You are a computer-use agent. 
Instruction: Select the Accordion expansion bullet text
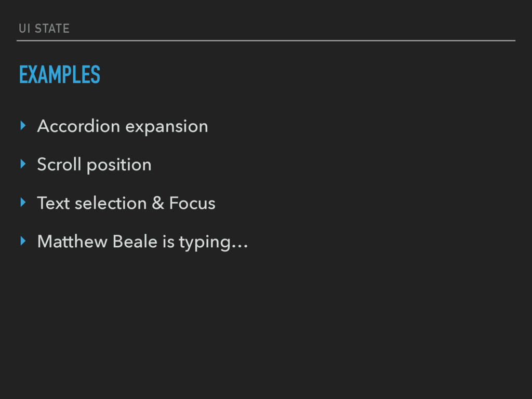tap(123, 127)
